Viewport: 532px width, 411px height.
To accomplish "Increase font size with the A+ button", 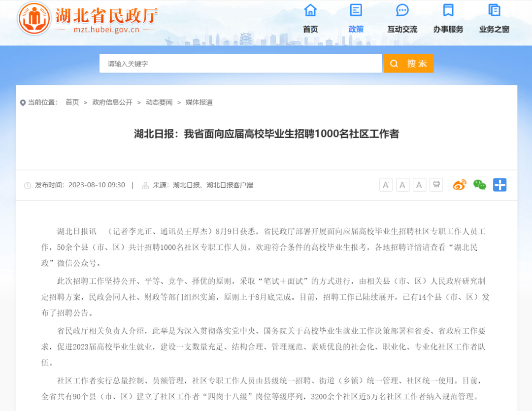I will click(x=386, y=184).
